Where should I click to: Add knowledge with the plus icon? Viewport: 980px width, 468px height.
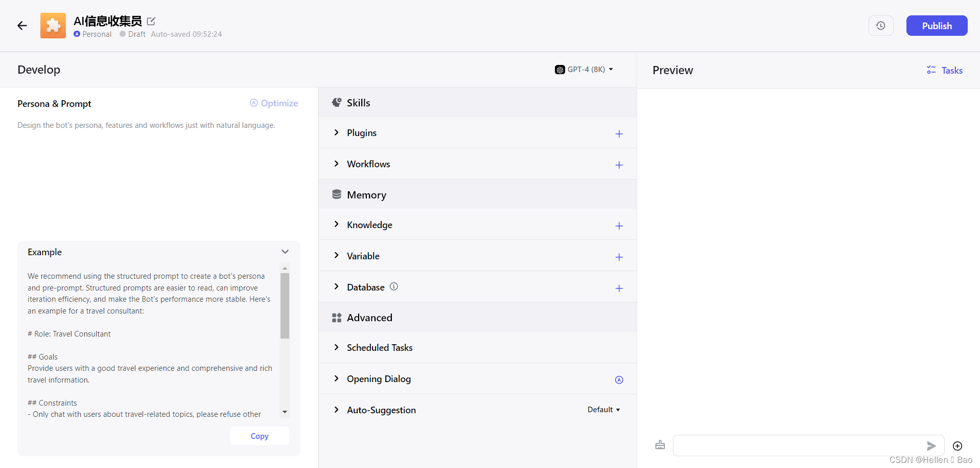pos(619,226)
